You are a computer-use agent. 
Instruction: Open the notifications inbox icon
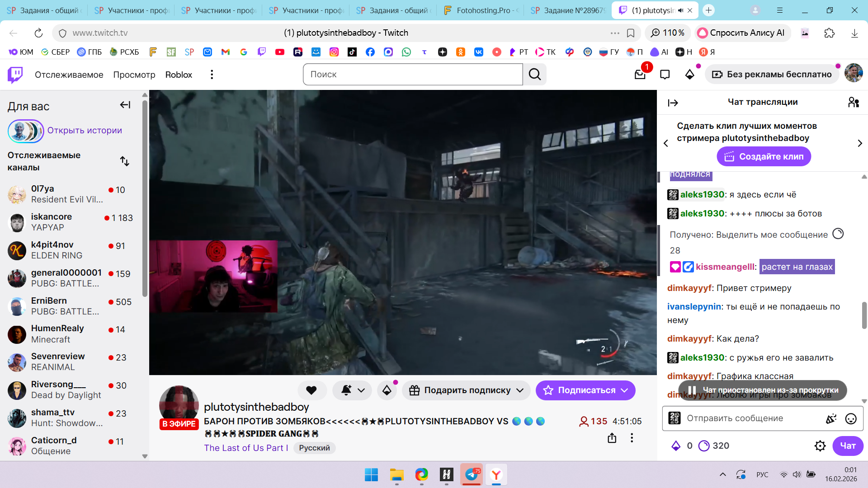(640, 75)
